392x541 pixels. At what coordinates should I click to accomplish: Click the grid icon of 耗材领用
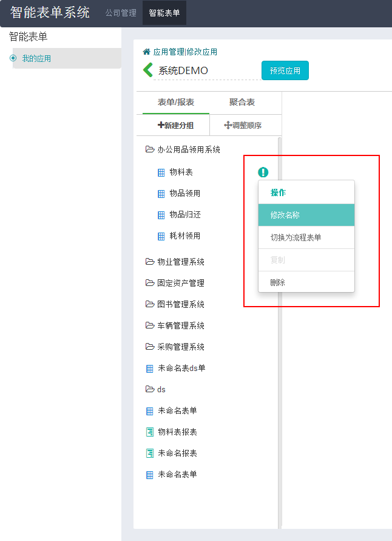click(161, 236)
